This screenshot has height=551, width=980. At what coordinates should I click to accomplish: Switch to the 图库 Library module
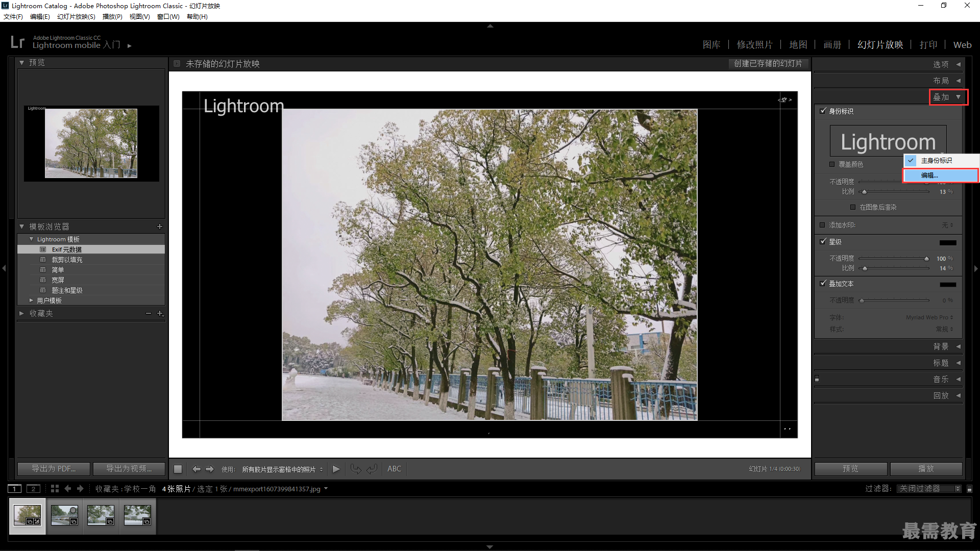(x=712, y=45)
